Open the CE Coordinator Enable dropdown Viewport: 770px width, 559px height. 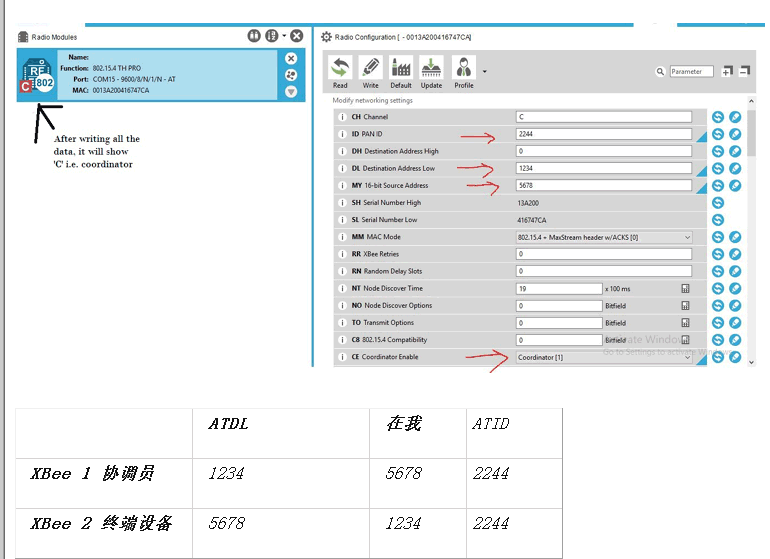click(x=604, y=358)
